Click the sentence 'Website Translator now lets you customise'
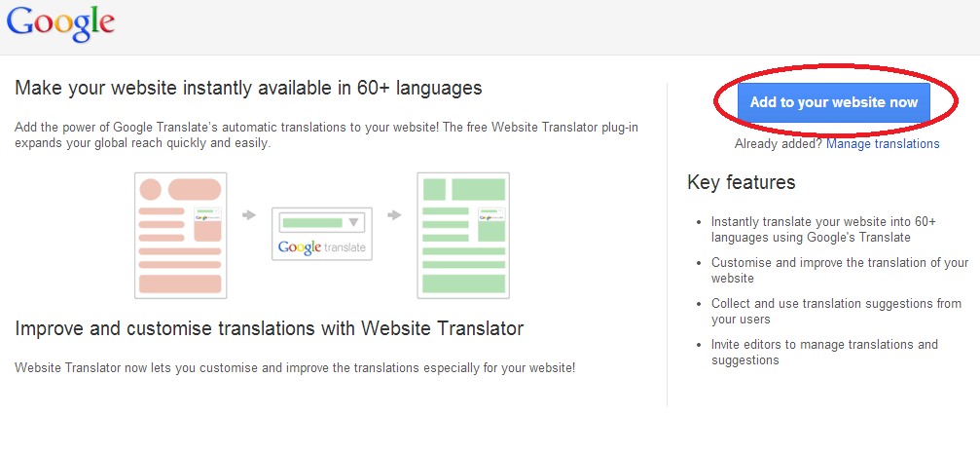Image resolution: width=980 pixels, height=453 pixels. tap(295, 367)
